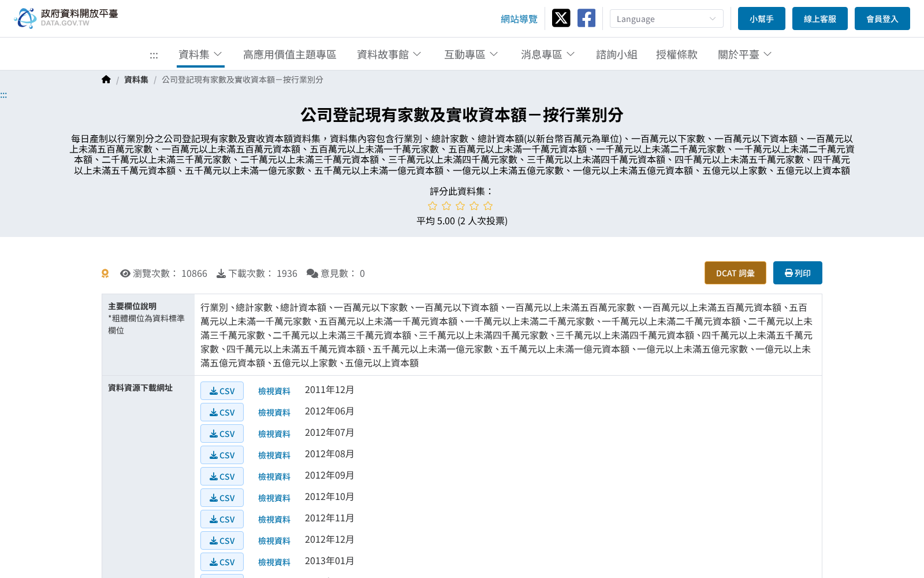
Task: Rate dataset with the second star
Action: click(446, 206)
